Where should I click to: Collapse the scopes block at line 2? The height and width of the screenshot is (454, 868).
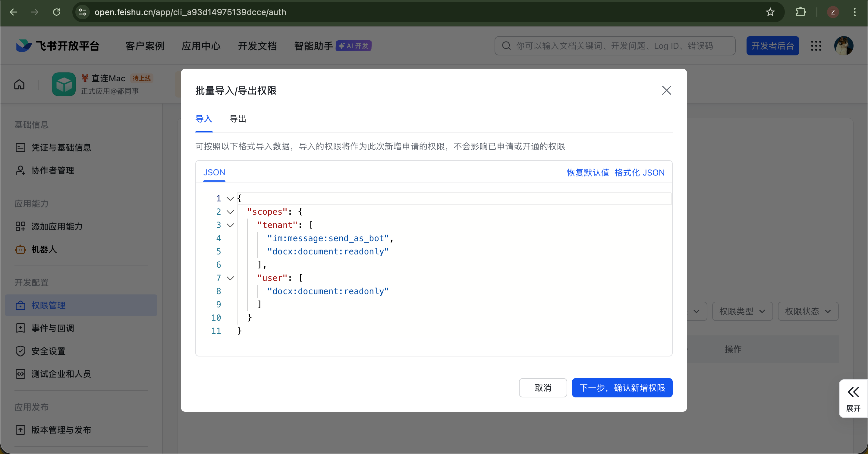(230, 212)
